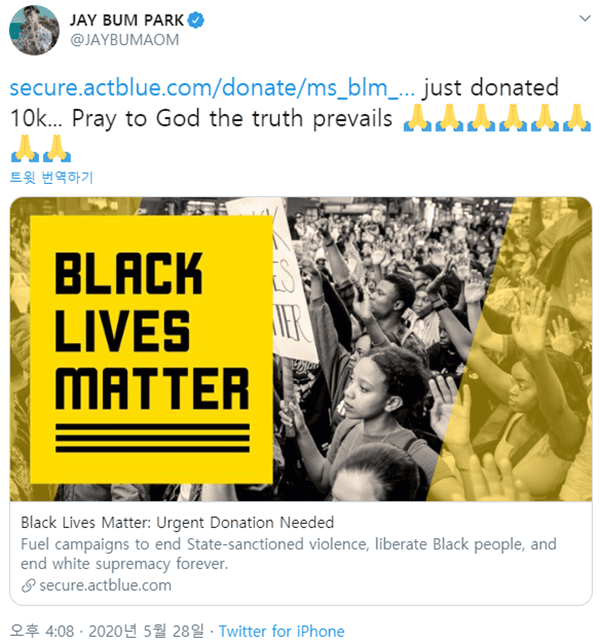This screenshot has height=644, width=600.
Task: Click the @JAYBUMAOM handle
Action: 124,40
